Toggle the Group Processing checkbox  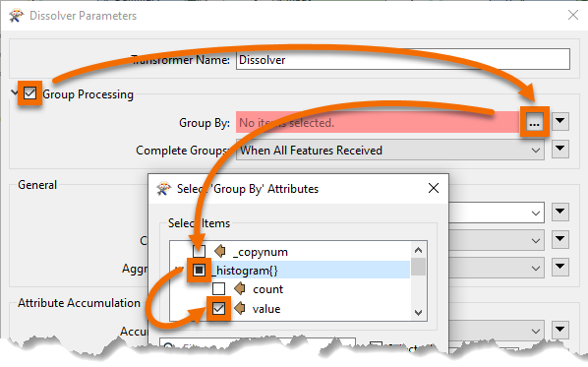(x=30, y=93)
